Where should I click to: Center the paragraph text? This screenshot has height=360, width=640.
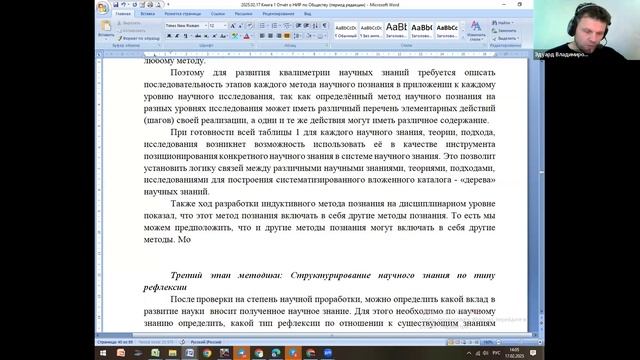tap(270, 36)
